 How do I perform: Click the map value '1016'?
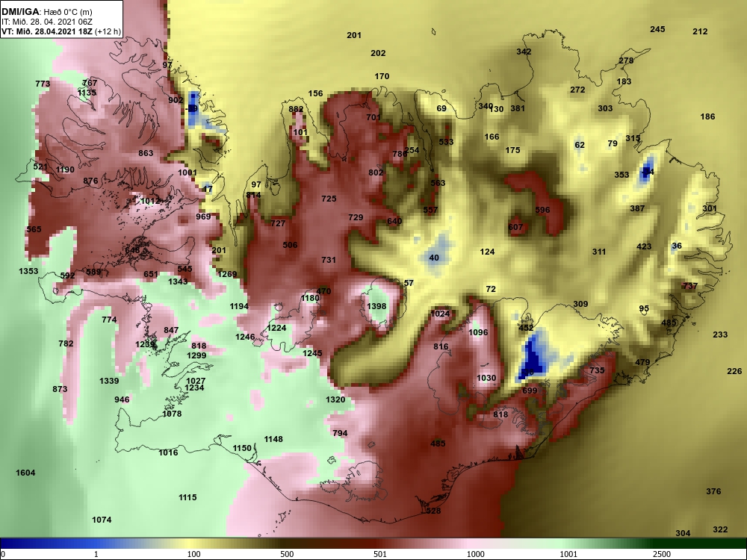point(168,453)
